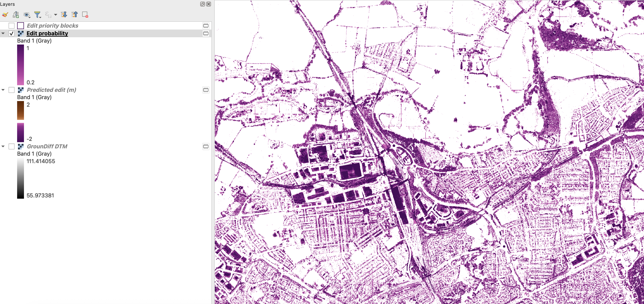Image resolution: width=644 pixels, height=304 pixels.
Task: Click the Filter Legend by Expression icon
Action: tap(48, 15)
